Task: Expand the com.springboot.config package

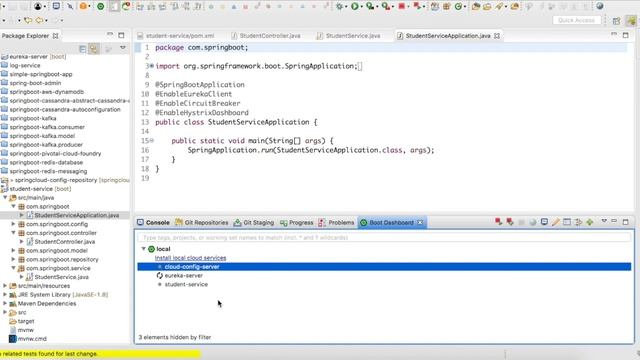Action: pyautogui.click(x=13, y=224)
